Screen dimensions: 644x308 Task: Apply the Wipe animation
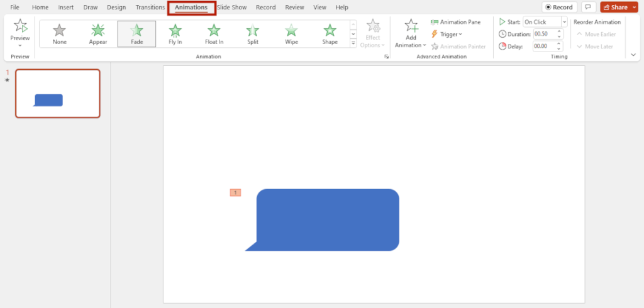click(x=291, y=33)
